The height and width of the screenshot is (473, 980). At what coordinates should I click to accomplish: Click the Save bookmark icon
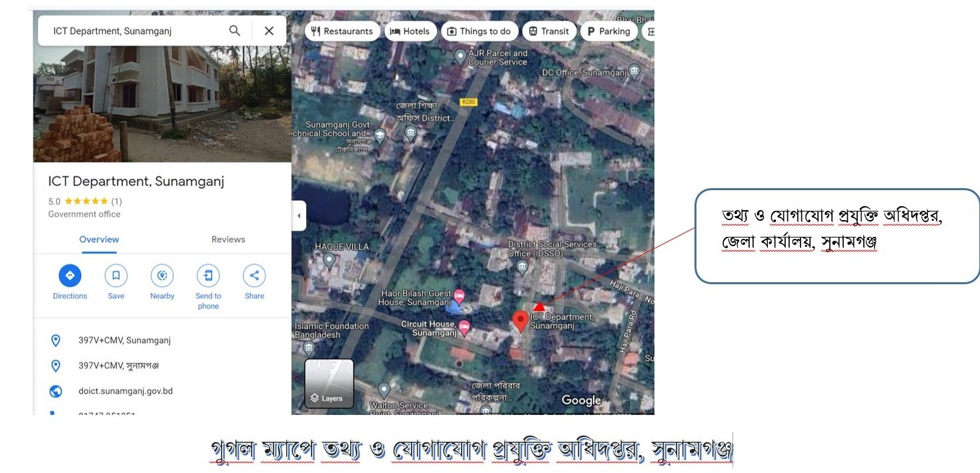[x=116, y=276]
